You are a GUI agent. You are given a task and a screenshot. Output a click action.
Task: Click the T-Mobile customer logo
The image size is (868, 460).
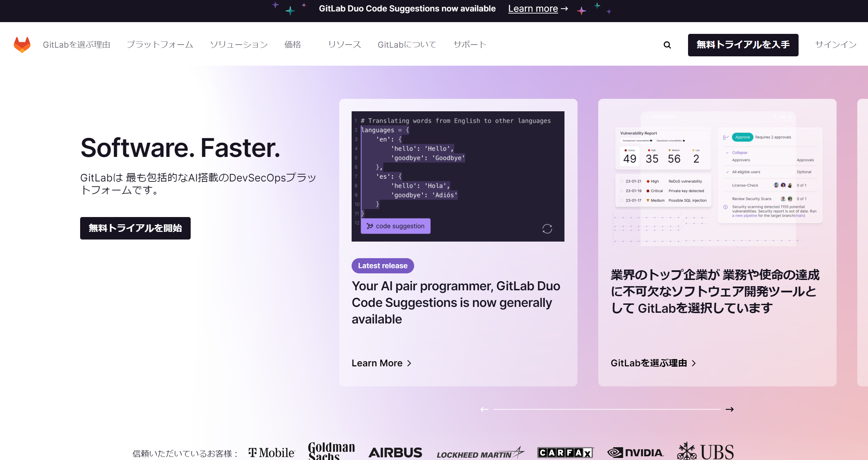pyautogui.click(x=271, y=452)
